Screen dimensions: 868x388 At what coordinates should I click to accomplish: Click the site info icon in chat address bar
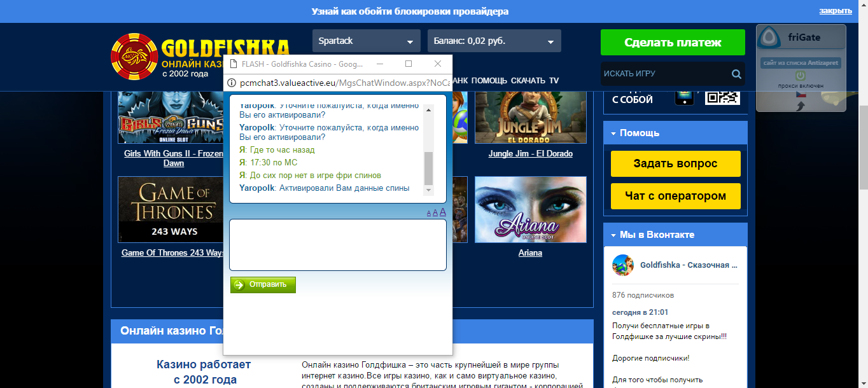232,81
